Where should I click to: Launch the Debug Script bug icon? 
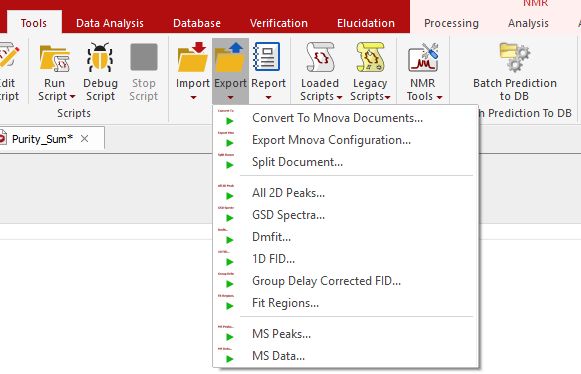point(100,57)
